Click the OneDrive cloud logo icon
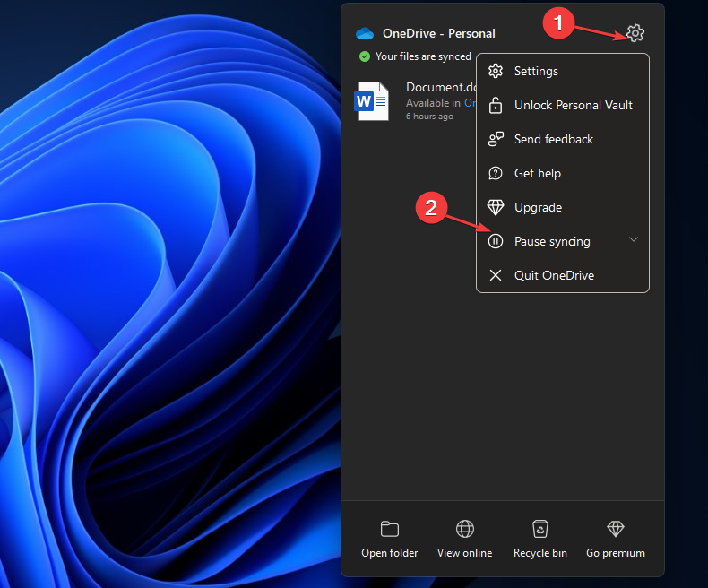The width and height of the screenshot is (708, 588). pyautogui.click(x=365, y=33)
